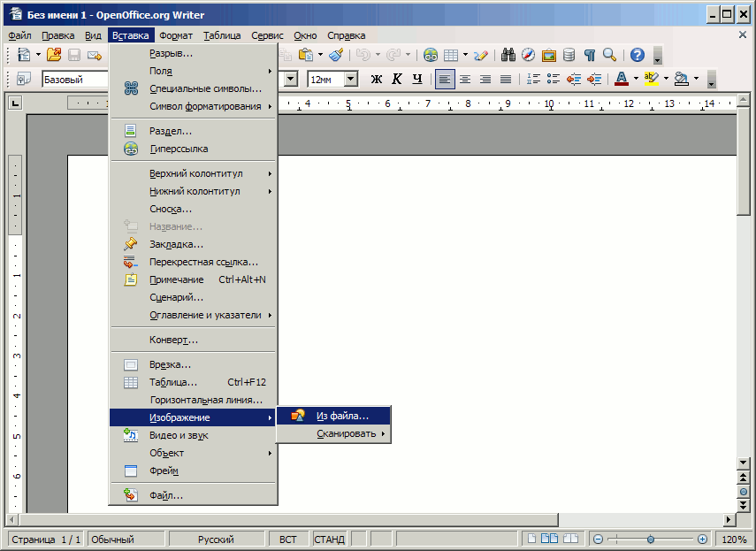Viewport: 756px width, 551px height.
Task: Open Find & Replace binoculars icon
Action: (x=508, y=55)
